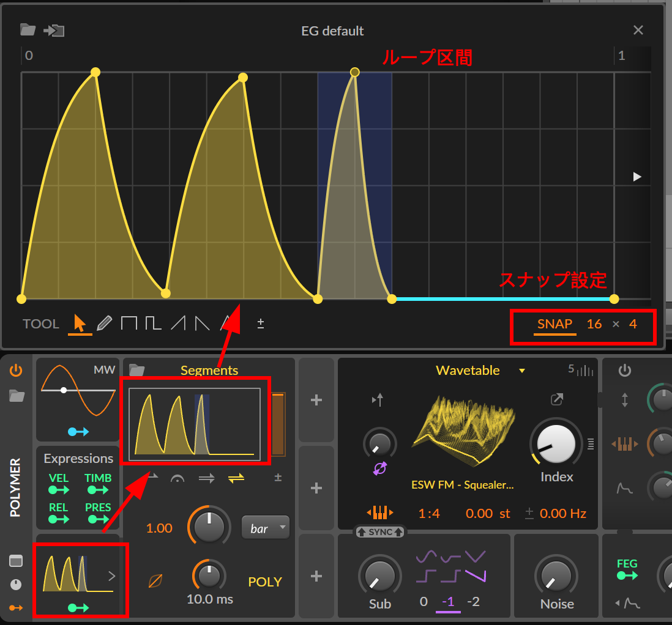
Task: Click the 0.00 Hz detune value
Action: click(x=562, y=514)
